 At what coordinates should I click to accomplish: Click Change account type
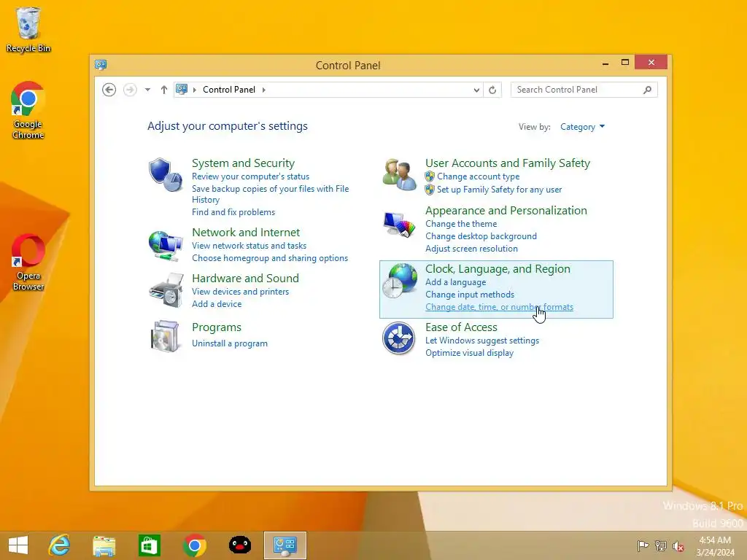click(479, 176)
